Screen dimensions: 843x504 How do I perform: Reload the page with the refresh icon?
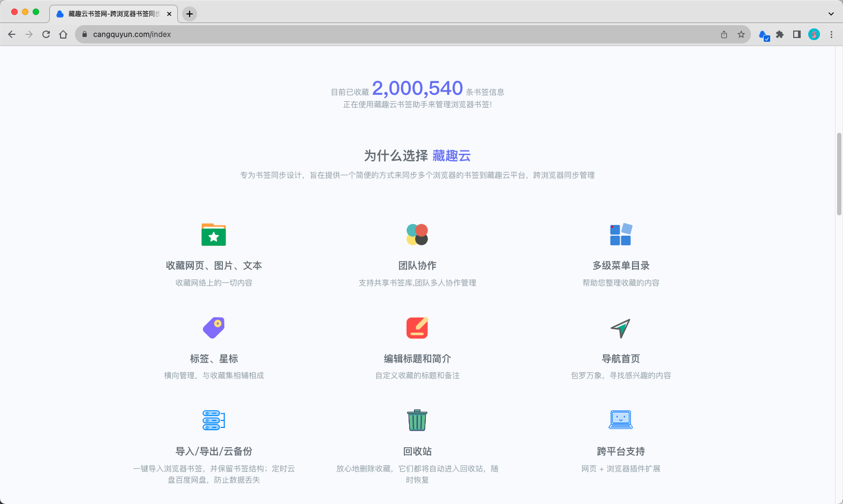coord(46,34)
